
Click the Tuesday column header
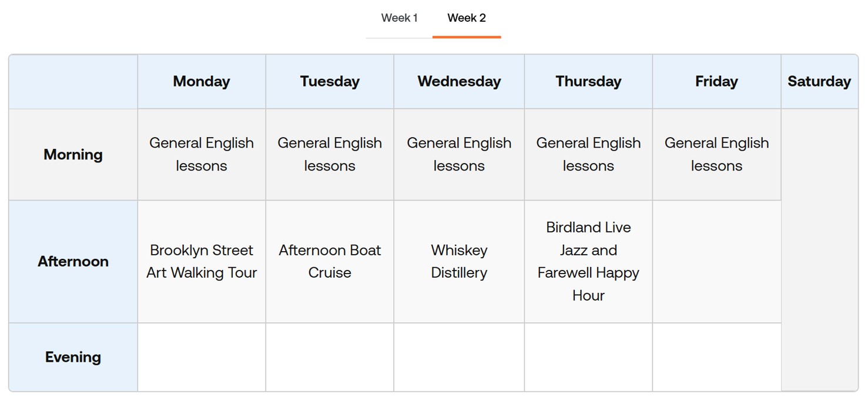(x=330, y=82)
